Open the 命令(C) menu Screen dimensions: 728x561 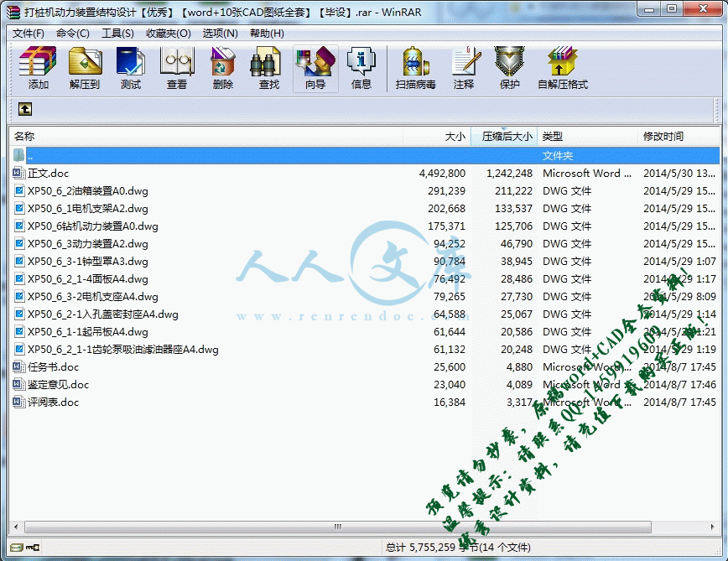tap(72, 34)
